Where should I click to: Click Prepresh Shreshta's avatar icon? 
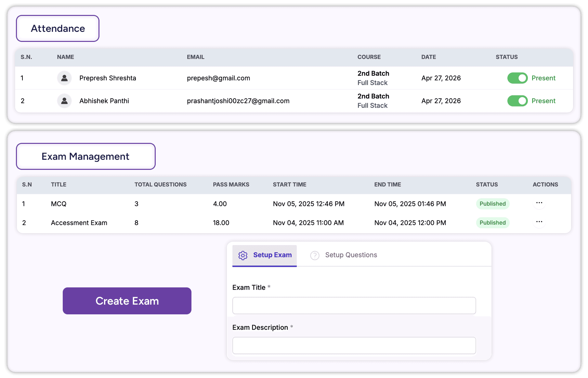64,78
